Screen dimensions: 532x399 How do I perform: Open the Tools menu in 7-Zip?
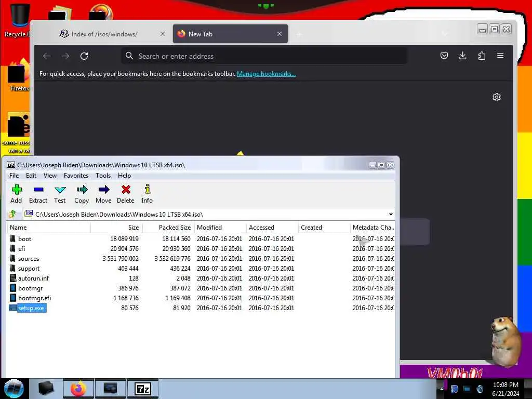[x=103, y=176]
